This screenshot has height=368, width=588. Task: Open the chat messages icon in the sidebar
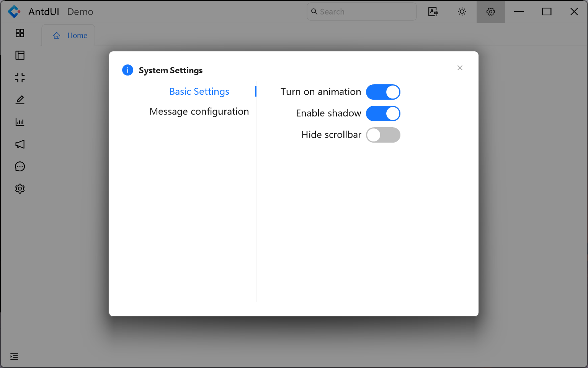[20, 166]
